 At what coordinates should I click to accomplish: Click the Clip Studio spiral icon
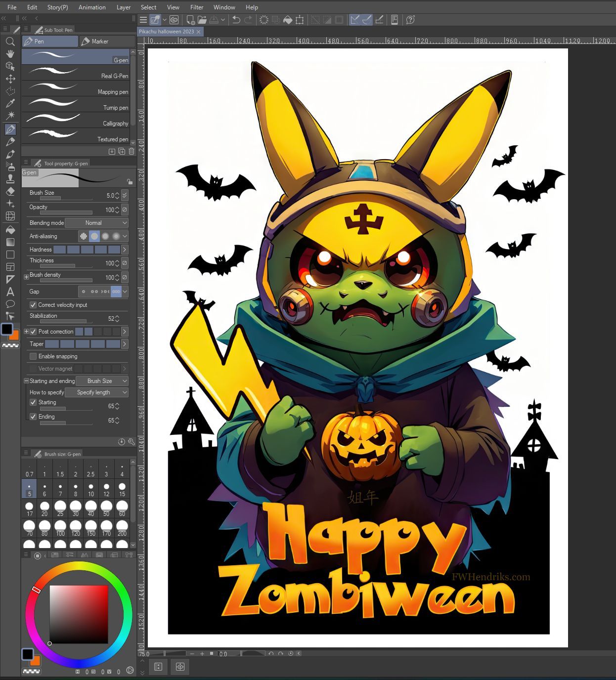(174, 20)
